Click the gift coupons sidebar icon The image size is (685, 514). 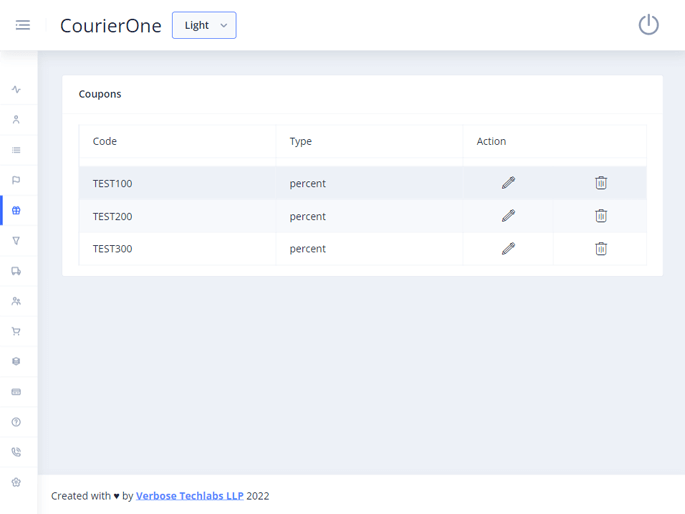coord(16,211)
